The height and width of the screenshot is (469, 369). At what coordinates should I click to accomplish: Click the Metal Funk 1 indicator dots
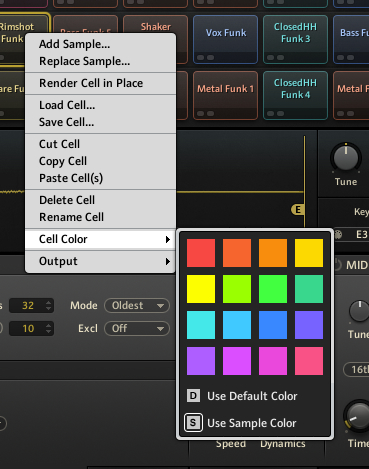[x=205, y=113]
